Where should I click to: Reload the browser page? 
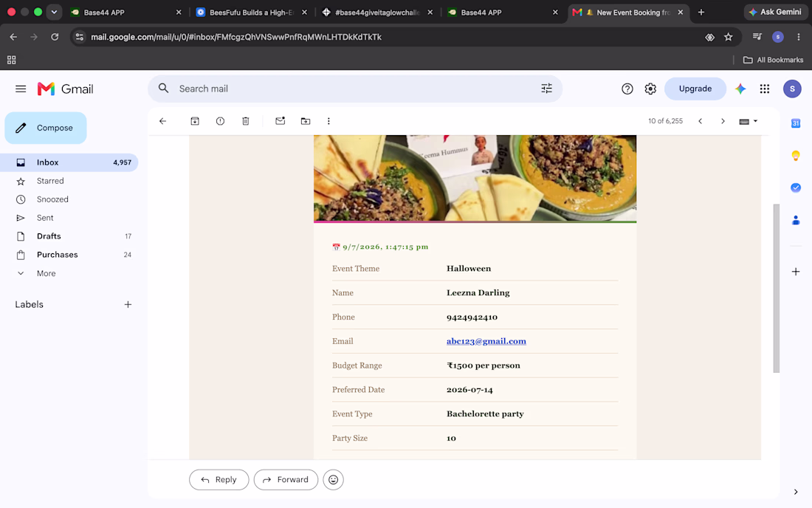click(x=55, y=37)
